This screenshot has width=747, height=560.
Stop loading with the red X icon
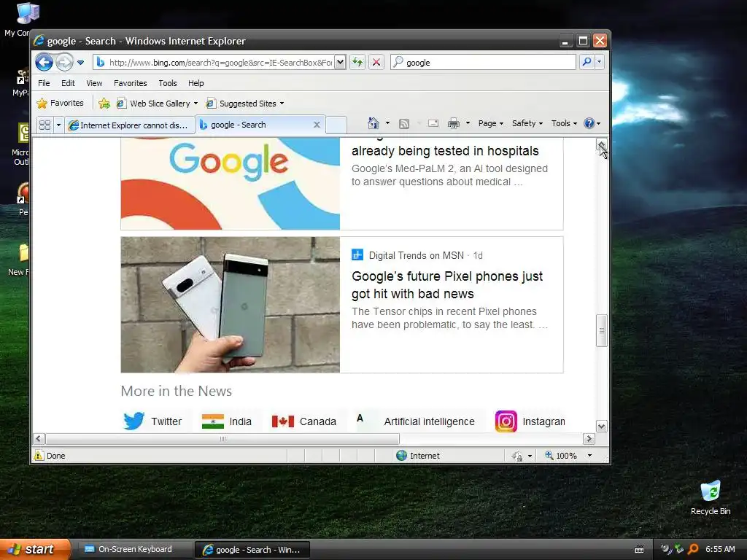[x=376, y=63]
